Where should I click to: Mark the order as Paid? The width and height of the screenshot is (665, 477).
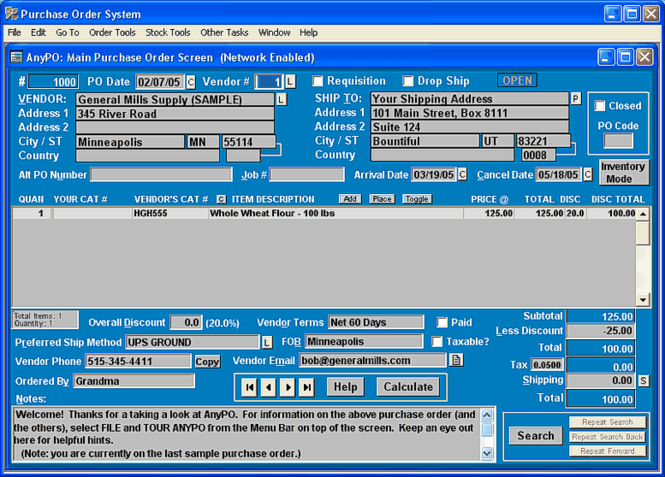(x=441, y=323)
